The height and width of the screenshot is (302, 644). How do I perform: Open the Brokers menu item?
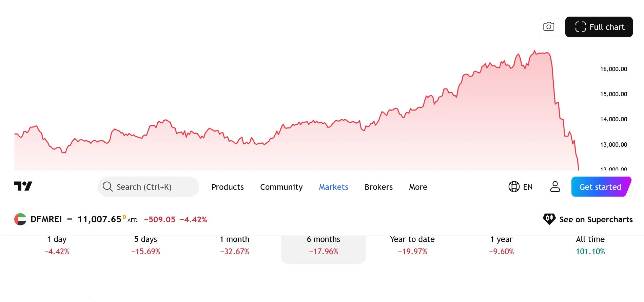pos(378,187)
